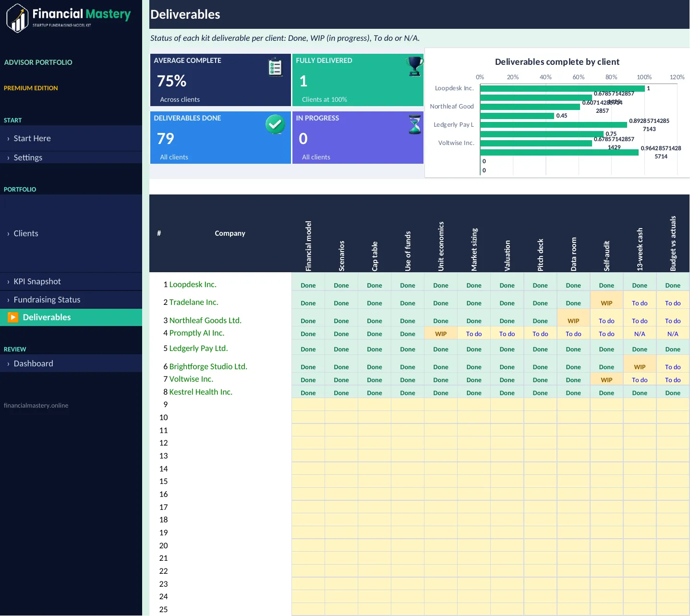Click the orange play icon beside Deliverables
690x616 pixels.
click(x=13, y=317)
